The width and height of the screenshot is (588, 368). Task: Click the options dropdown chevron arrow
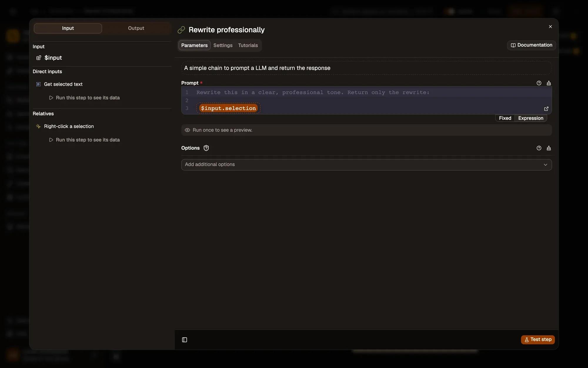pyautogui.click(x=545, y=165)
